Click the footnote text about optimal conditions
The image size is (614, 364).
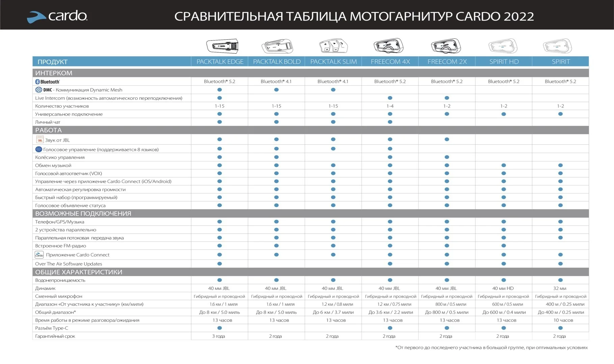point(492,347)
